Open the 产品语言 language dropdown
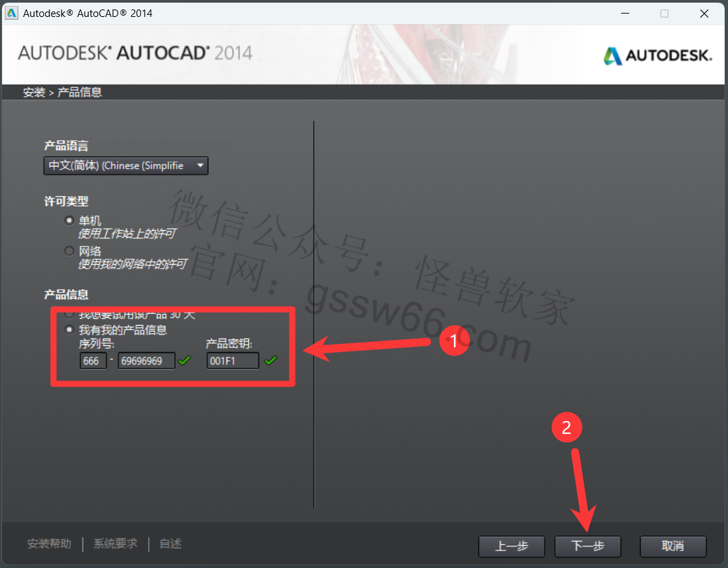The height and width of the screenshot is (568, 728). [x=126, y=166]
